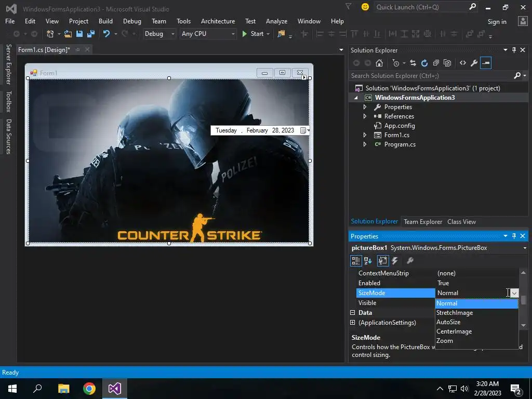Open the Start button dropdown arrow
The width and height of the screenshot is (532, 399).
(268, 34)
